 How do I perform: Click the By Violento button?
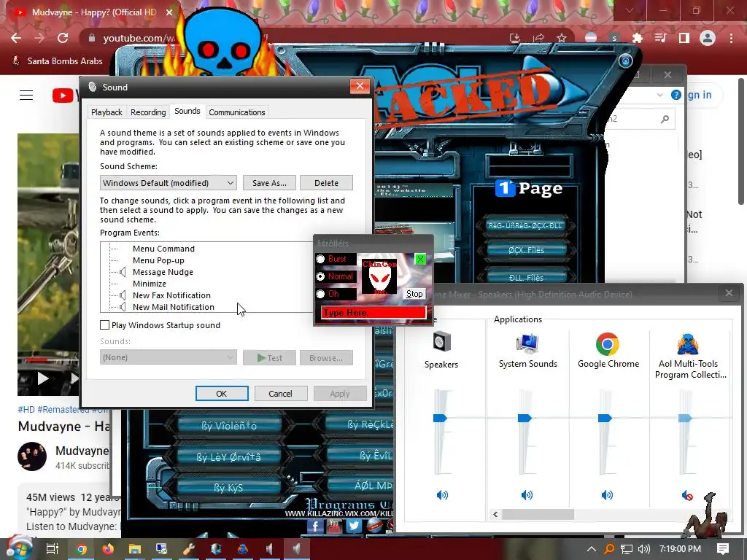tap(228, 426)
